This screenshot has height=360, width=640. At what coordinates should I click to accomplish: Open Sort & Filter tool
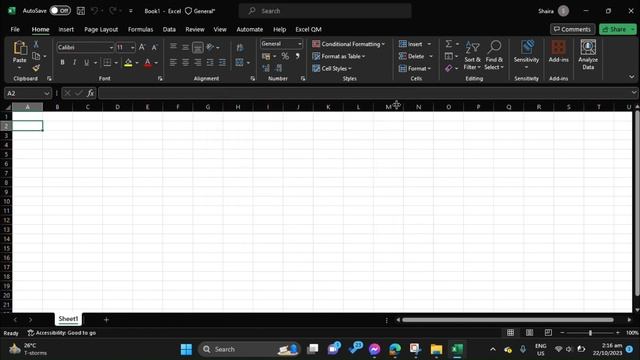point(472,56)
